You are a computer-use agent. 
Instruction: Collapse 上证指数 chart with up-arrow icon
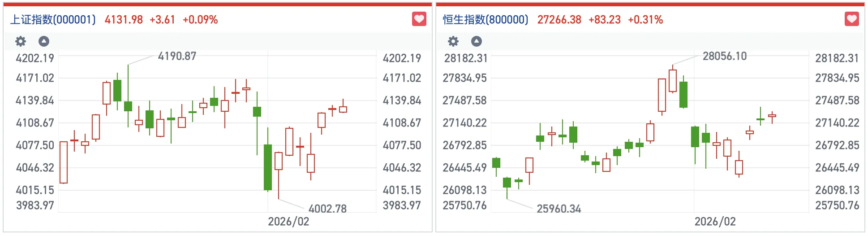pos(44,41)
